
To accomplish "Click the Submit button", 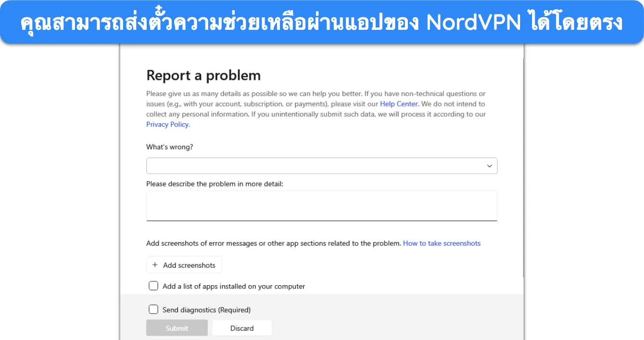I will pos(177,328).
